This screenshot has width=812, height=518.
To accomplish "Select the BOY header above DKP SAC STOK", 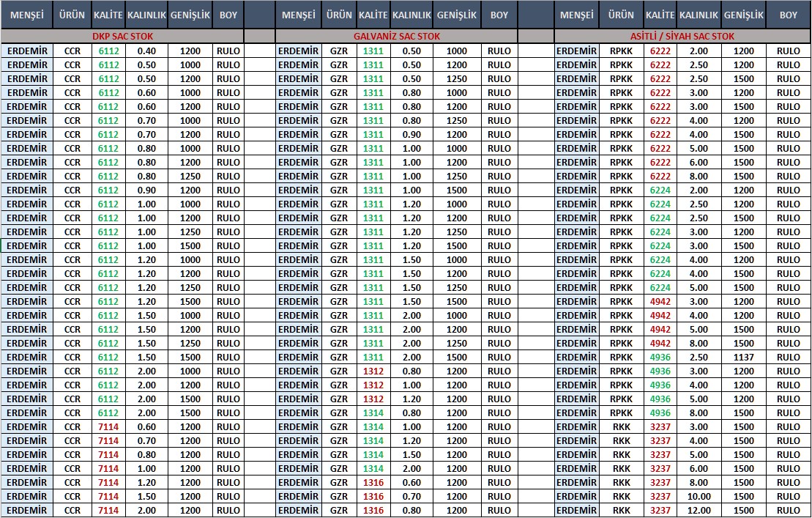I will (x=228, y=15).
